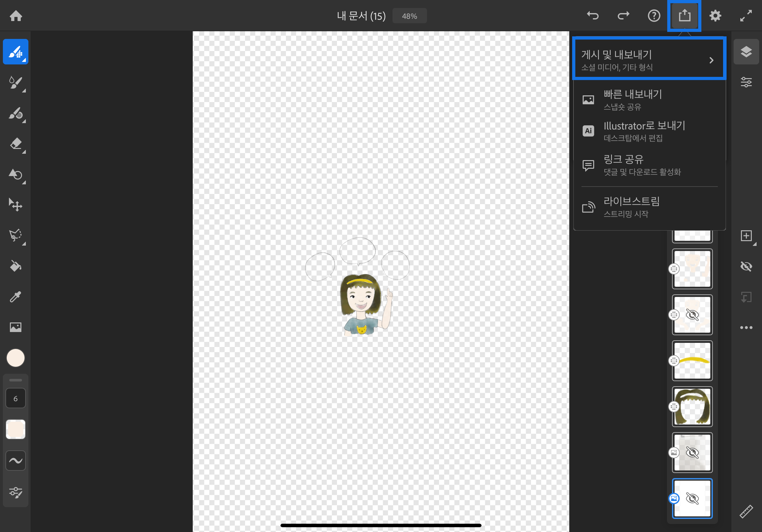Expand the Add Layer options button
This screenshot has height=532, width=762.
(746, 236)
